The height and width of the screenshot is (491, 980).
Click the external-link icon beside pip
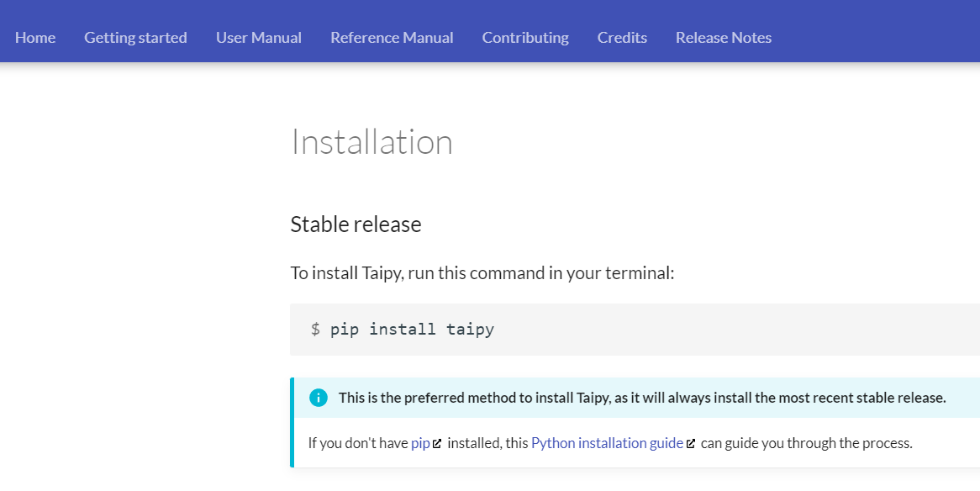point(435,442)
